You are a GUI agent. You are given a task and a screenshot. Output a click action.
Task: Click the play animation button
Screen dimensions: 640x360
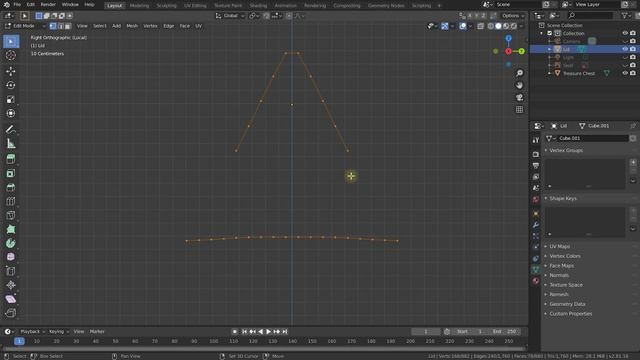(x=269, y=332)
